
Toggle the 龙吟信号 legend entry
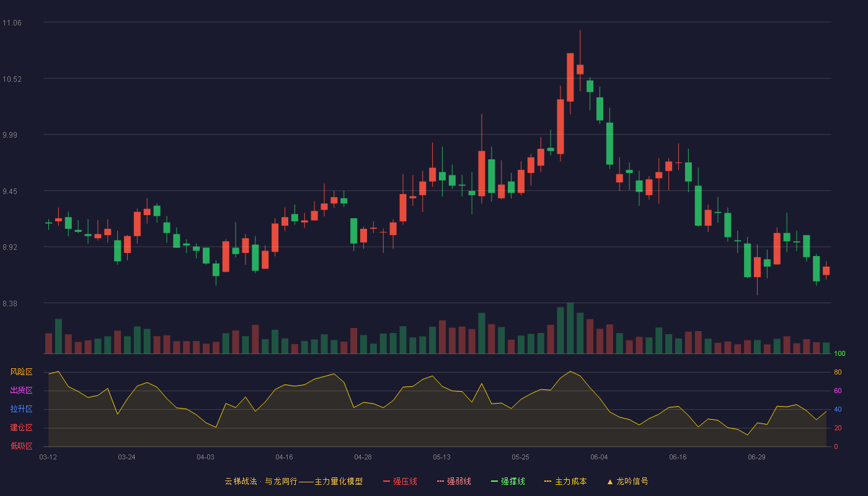[627, 481]
